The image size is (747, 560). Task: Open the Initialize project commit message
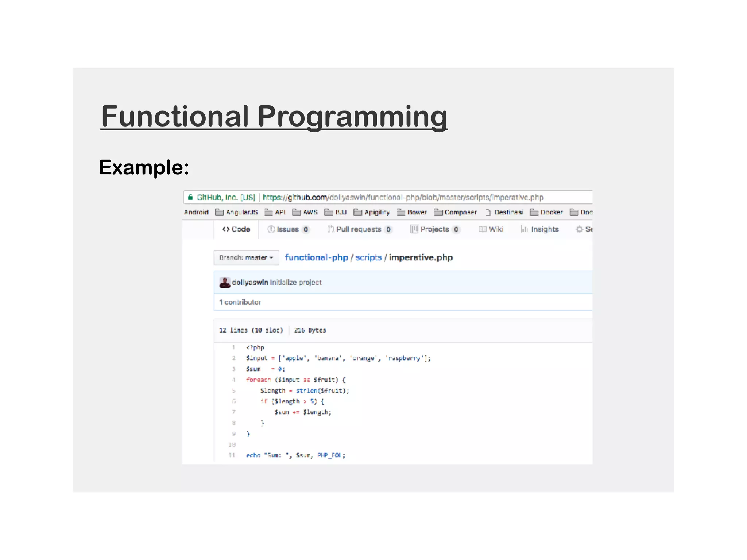(x=296, y=283)
